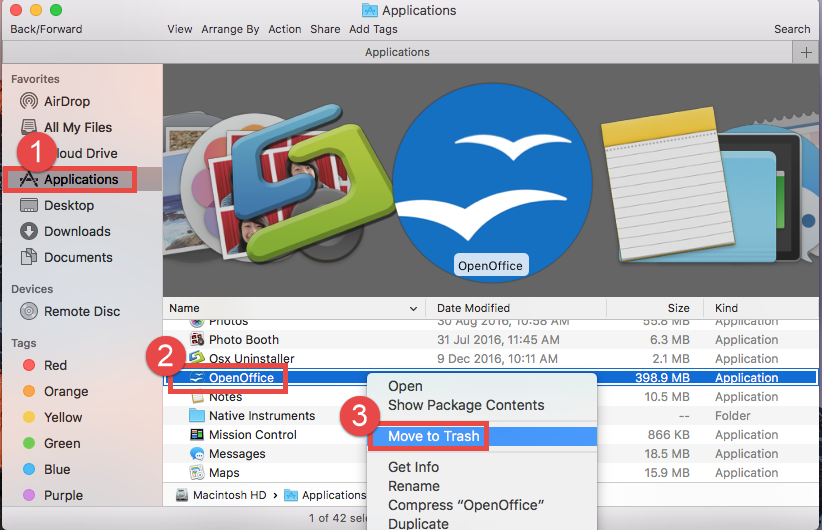Click the Share toolbar button
The image size is (822, 530).
click(x=325, y=29)
